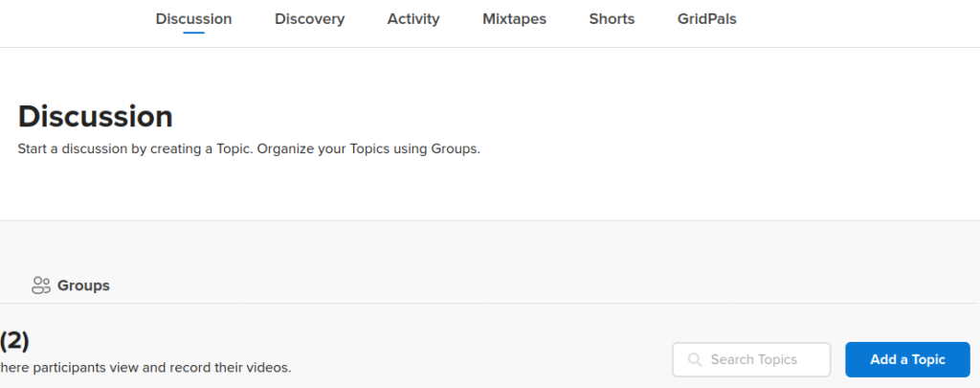
Task: Open the Discussion tab
Action: (x=193, y=19)
